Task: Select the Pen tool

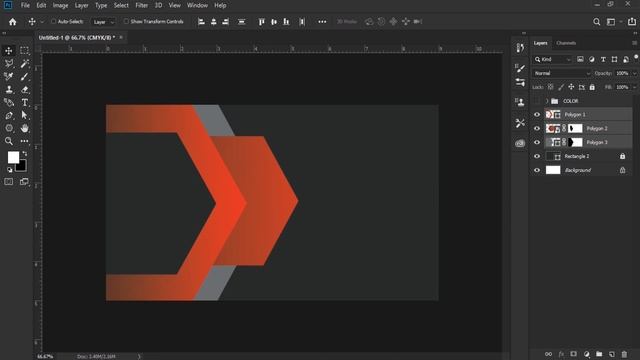Action: [x=9, y=116]
